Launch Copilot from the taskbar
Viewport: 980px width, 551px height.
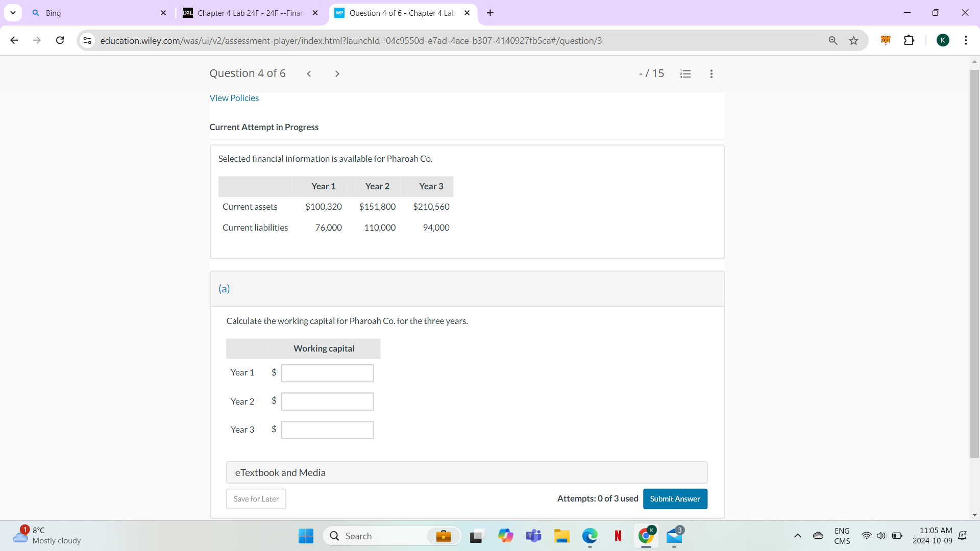click(x=505, y=536)
